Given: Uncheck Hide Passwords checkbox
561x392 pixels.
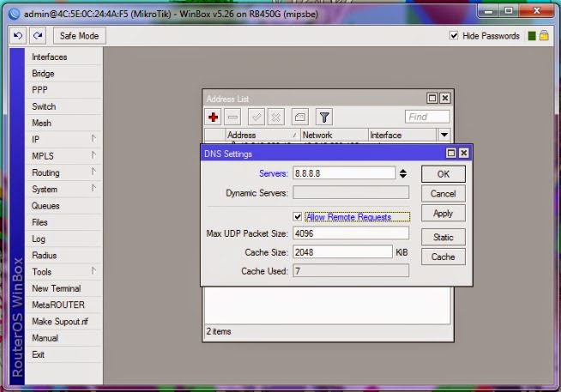Looking at the screenshot, I should coord(454,35).
